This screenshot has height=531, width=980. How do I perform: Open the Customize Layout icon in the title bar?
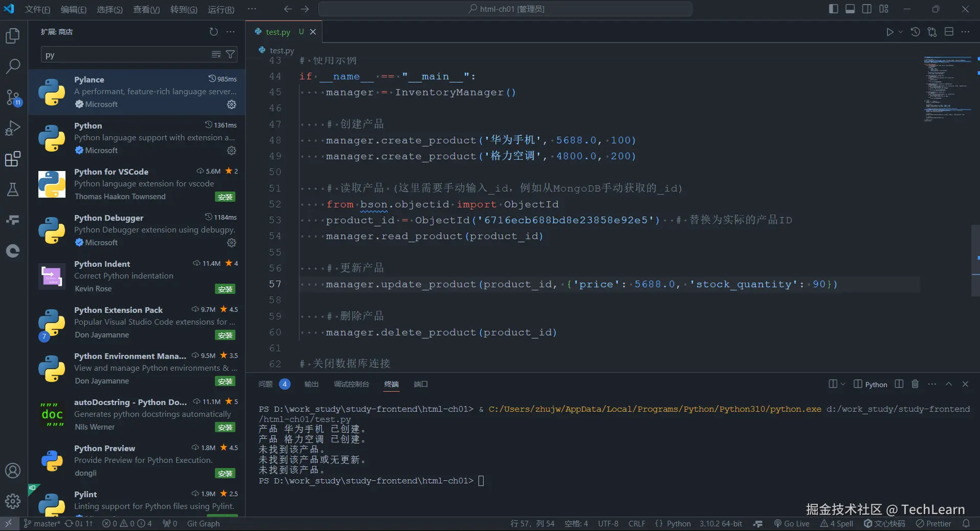coord(884,9)
